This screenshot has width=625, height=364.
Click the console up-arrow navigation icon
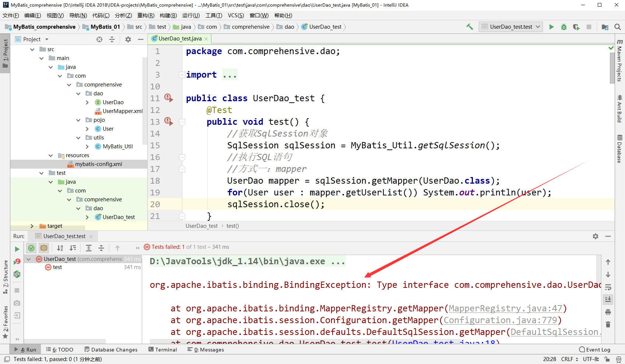click(x=608, y=262)
